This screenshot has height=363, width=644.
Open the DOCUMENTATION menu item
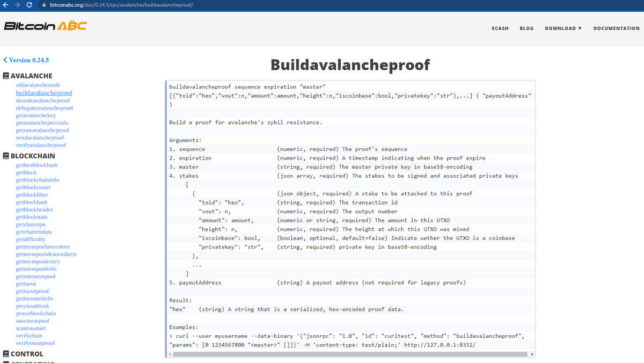click(617, 28)
